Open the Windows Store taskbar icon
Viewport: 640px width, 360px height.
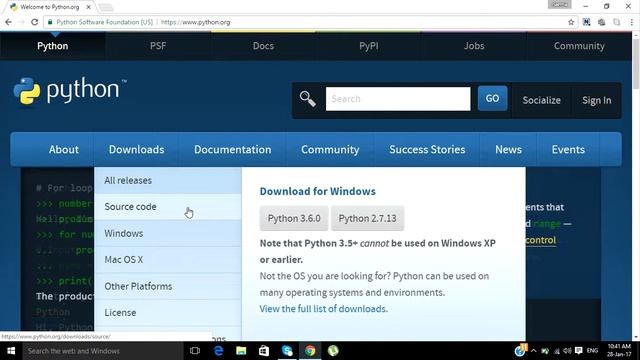point(264,351)
